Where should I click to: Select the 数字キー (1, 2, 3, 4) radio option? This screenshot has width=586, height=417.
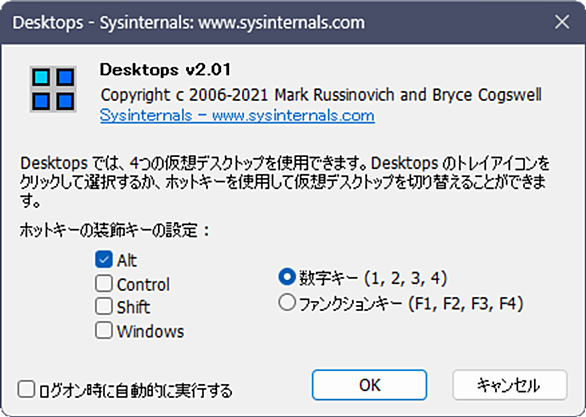click(287, 277)
